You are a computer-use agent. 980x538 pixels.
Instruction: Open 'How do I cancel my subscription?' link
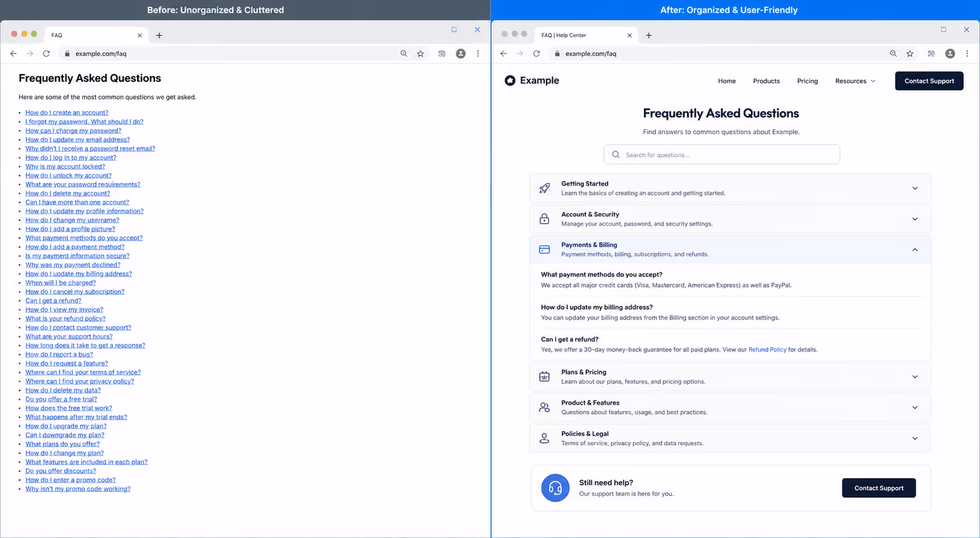pos(75,292)
